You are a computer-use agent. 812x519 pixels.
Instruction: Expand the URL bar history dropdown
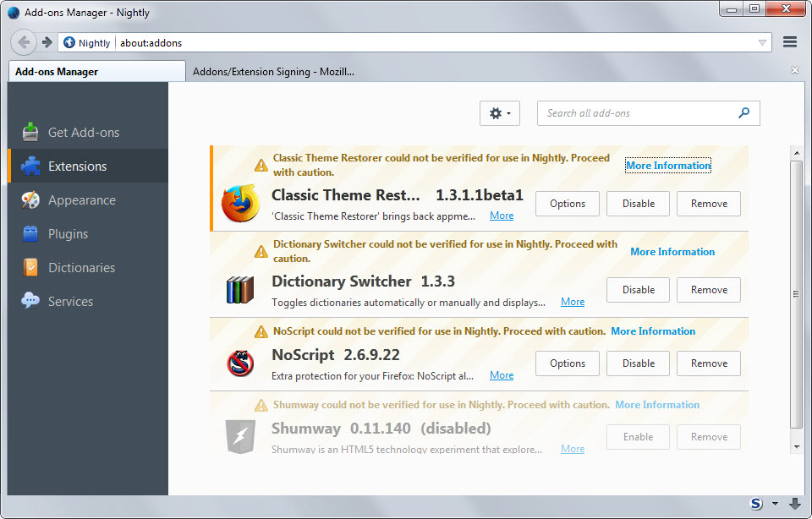762,42
